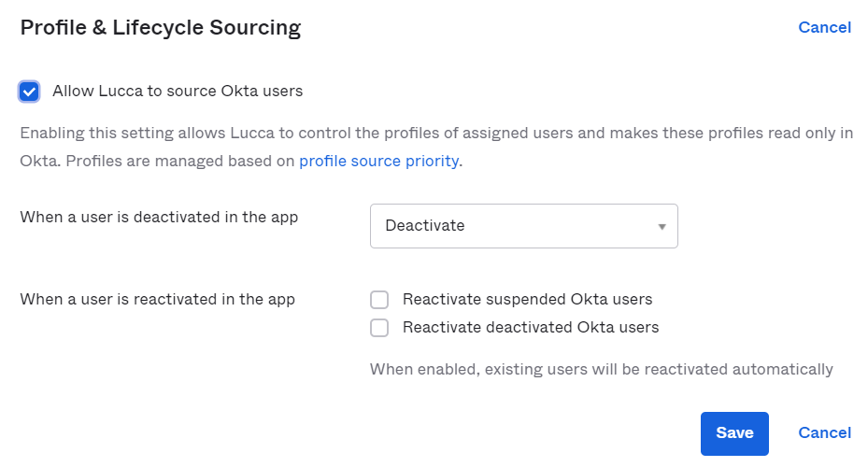Open the Deactivate dropdown menu
868x467 pixels.
coord(523,226)
